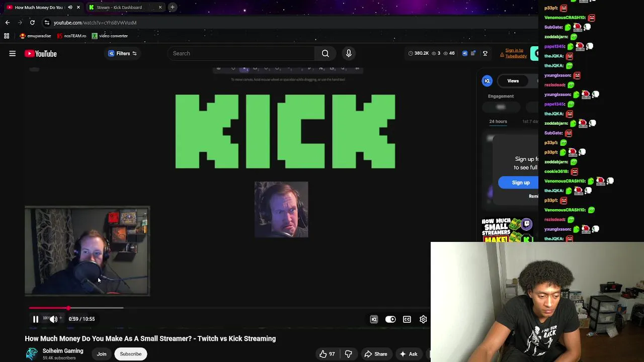Mute the video using the speaker icon

(x=53, y=319)
